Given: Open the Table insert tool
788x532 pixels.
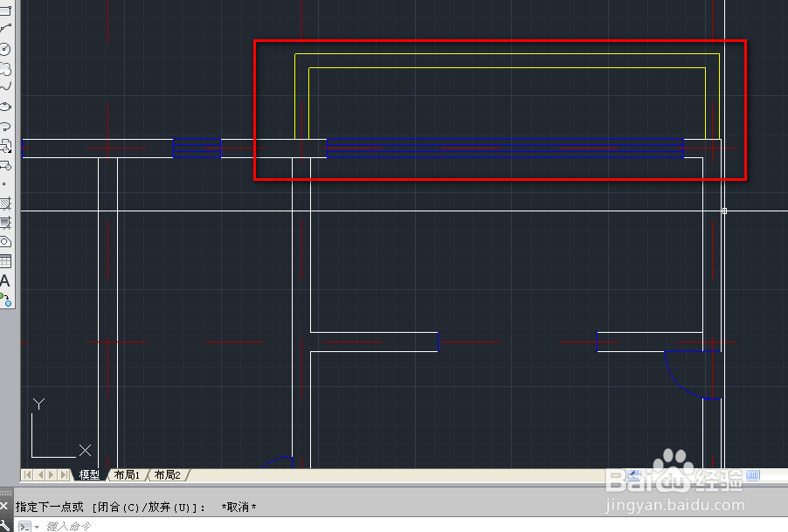Looking at the screenshot, I should click(x=5, y=261).
